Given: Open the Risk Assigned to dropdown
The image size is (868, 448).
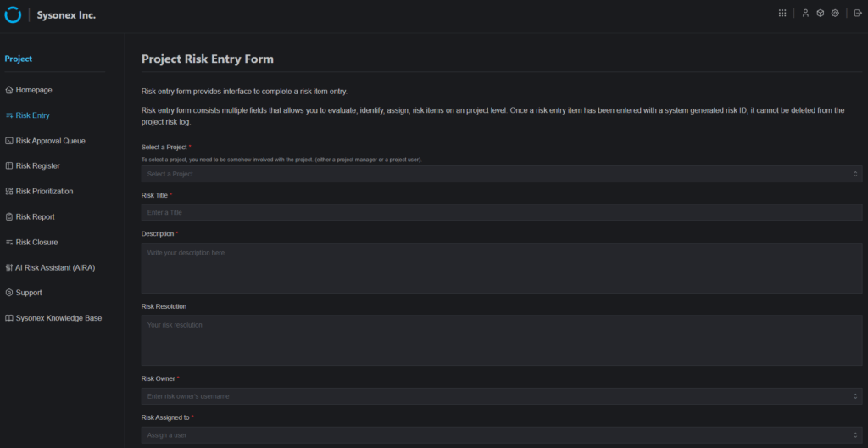Looking at the screenshot, I should coord(501,435).
